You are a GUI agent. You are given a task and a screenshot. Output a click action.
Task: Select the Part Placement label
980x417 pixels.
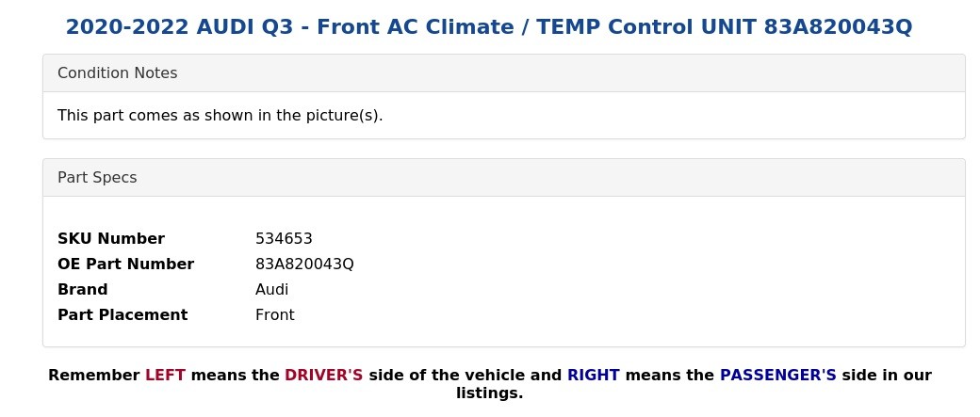point(122,314)
